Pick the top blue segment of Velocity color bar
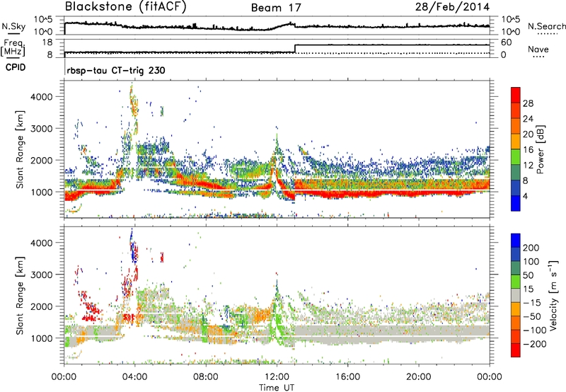Screen dimensions: 566x392 click(x=516, y=241)
